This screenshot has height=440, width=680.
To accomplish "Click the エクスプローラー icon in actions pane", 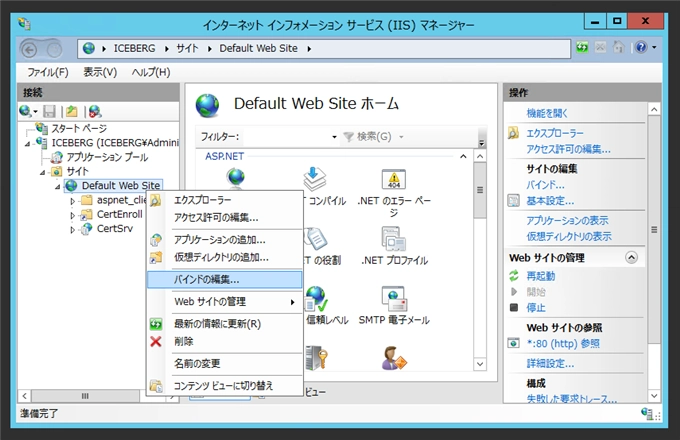I will 513,133.
